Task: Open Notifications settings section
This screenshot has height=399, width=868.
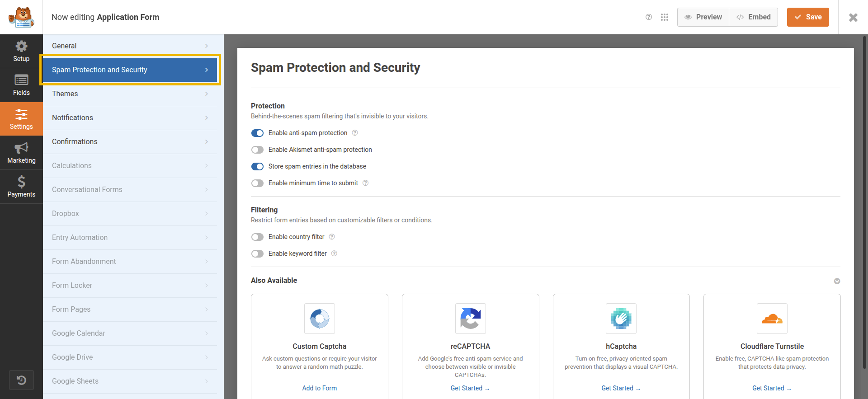Action: (130, 117)
